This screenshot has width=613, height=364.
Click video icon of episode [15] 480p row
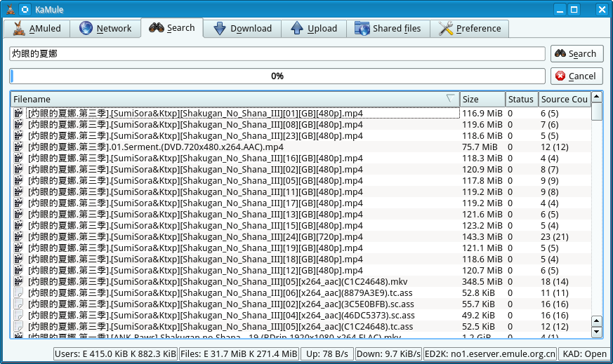18,226
